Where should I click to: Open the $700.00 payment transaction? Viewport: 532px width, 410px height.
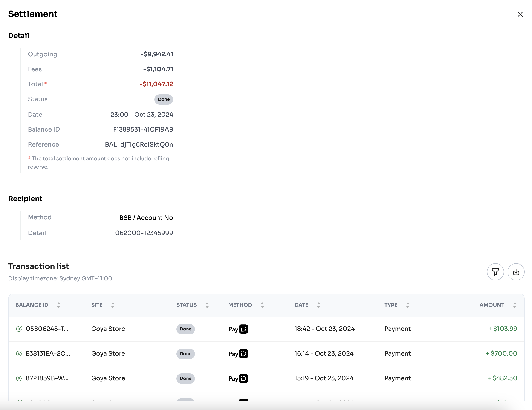tap(501, 353)
